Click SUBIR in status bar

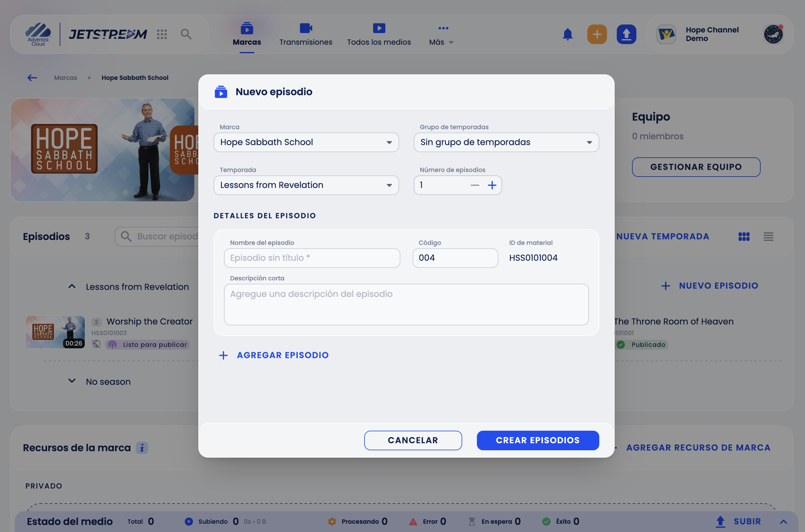[739, 522]
